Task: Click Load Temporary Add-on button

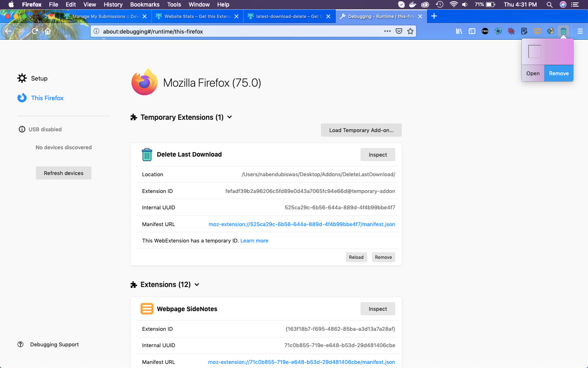Action: (x=361, y=130)
